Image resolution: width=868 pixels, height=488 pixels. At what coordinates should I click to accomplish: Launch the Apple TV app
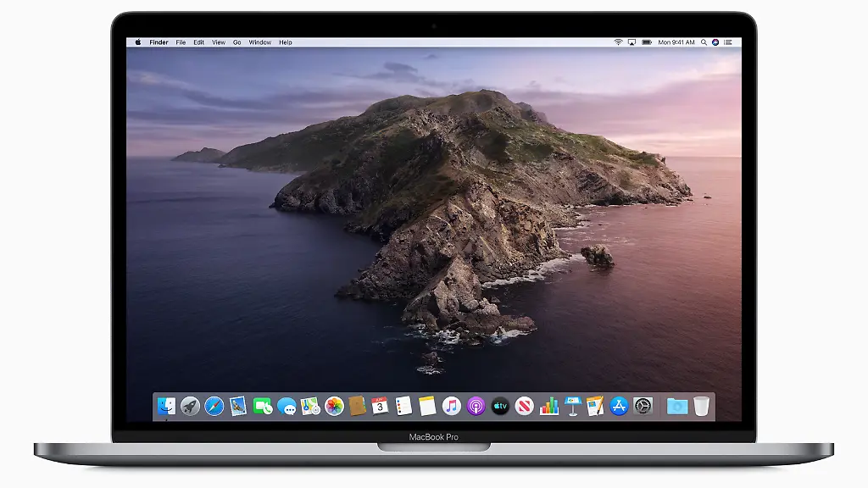click(x=498, y=405)
